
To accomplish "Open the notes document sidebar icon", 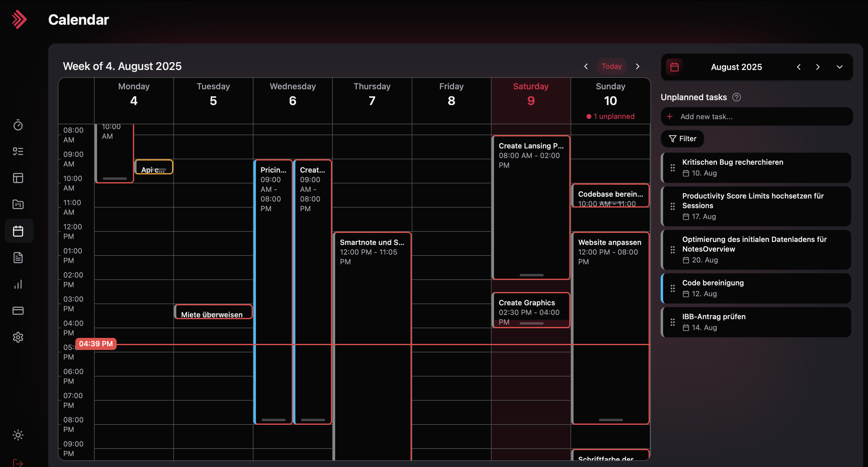I will (x=18, y=257).
